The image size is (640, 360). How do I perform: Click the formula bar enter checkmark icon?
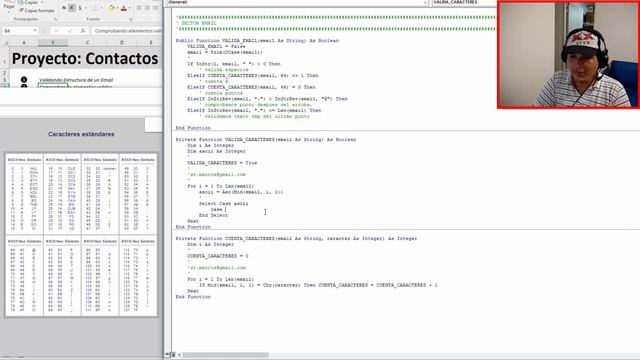click(x=69, y=31)
